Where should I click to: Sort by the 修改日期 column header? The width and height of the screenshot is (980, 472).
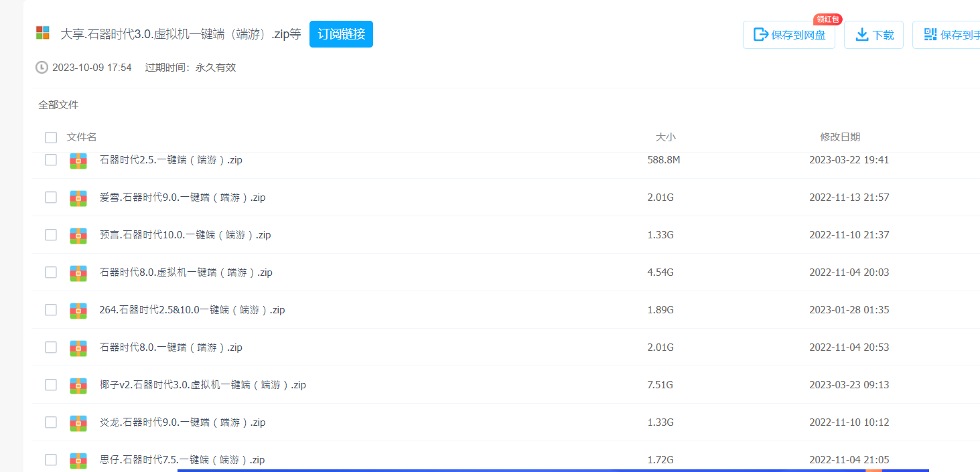[x=840, y=137]
